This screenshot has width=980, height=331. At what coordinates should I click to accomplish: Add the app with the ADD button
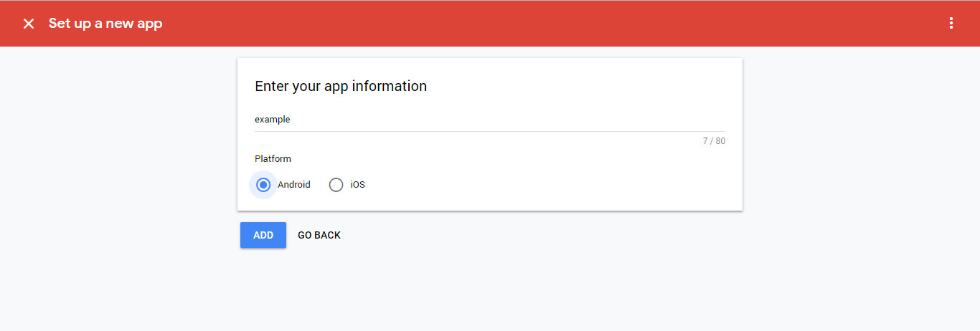point(263,235)
